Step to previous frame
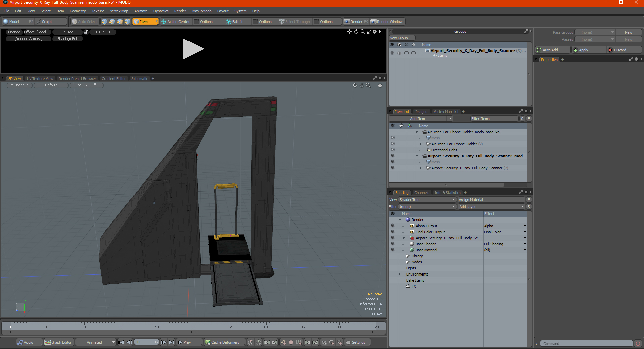644x349 pixels. [x=129, y=342]
